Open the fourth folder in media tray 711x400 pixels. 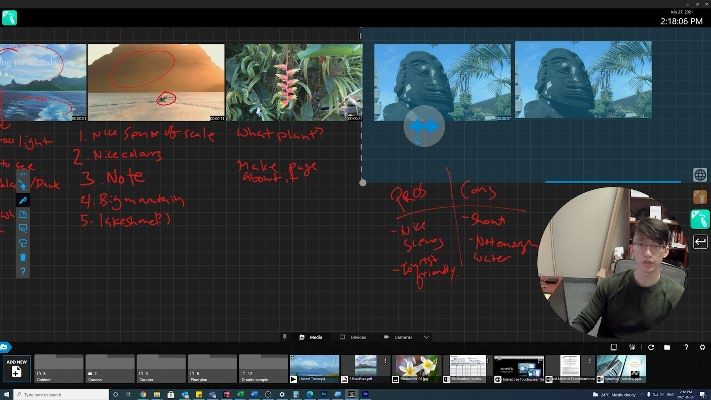212,369
